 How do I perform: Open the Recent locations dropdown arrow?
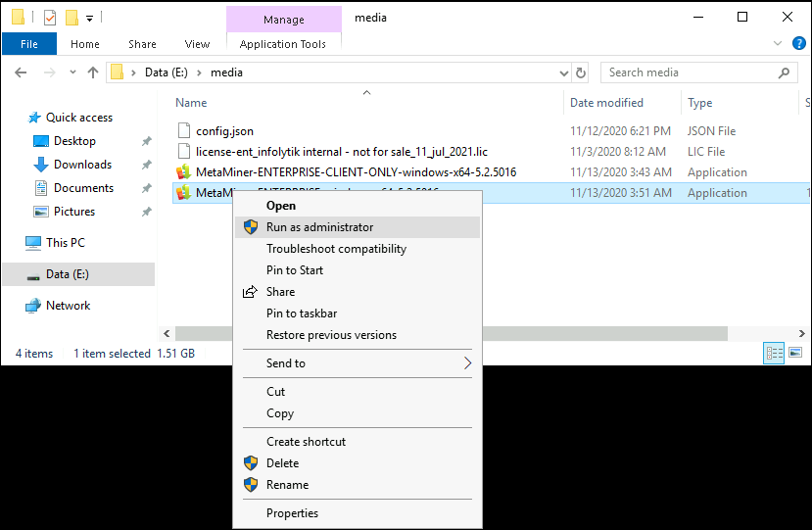tap(73, 72)
